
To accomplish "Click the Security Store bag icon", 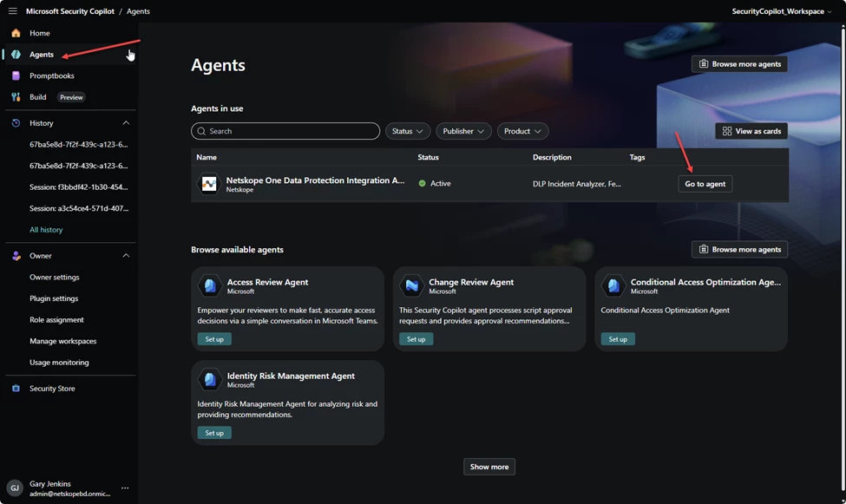I will 16,389.
